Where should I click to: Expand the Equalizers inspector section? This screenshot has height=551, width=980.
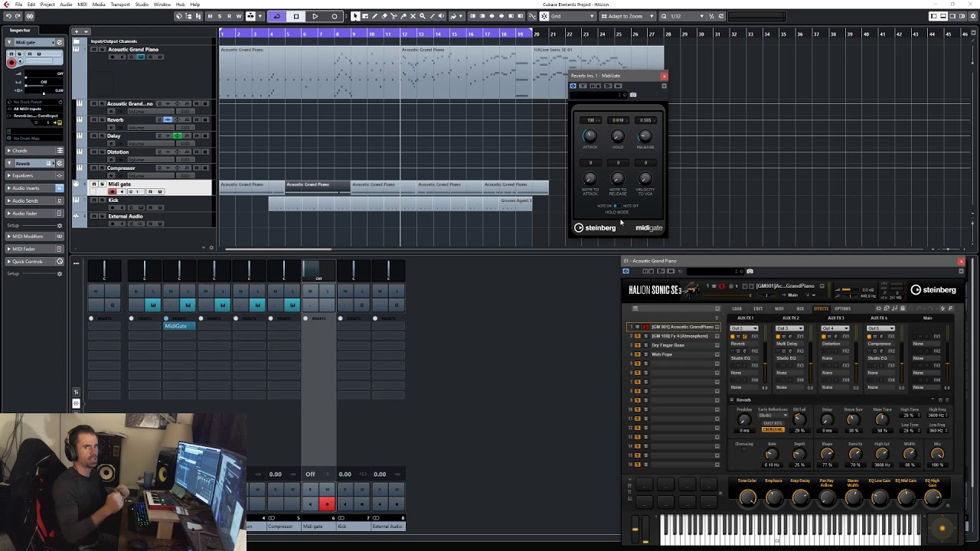pyautogui.click(x=34, y=175)
